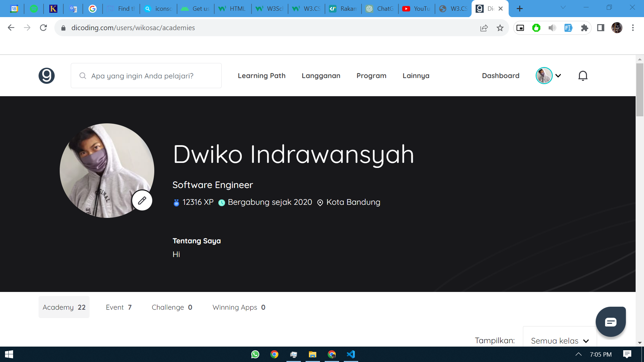Launch VS Code from the taskbar
Image resolution: width=644 pixels, height=362 pixels.
(351, 354)
